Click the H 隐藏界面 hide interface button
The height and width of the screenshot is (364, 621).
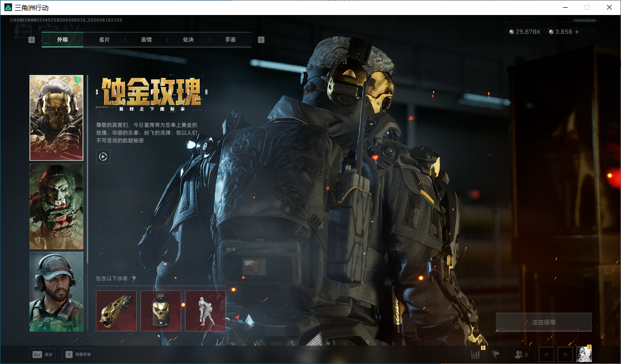pos(78,354)
